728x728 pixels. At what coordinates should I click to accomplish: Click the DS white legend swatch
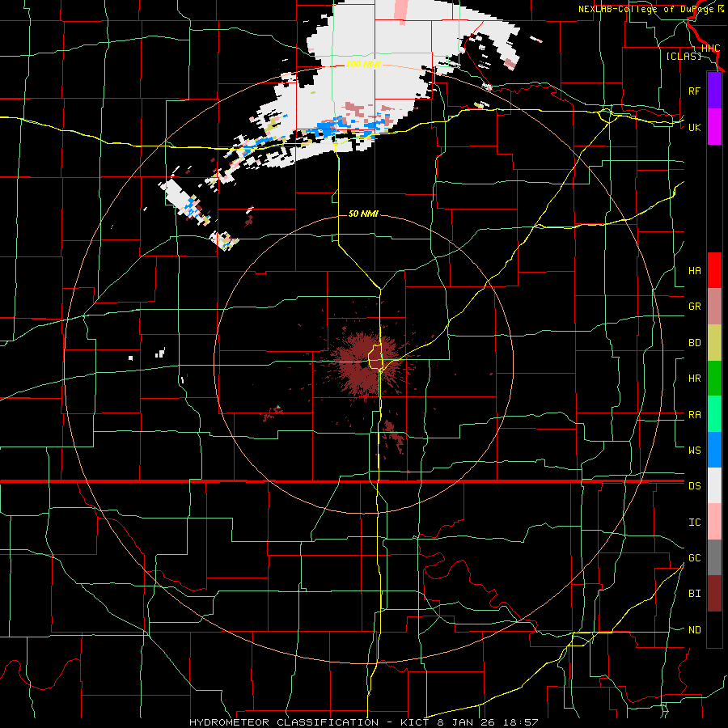714,485
